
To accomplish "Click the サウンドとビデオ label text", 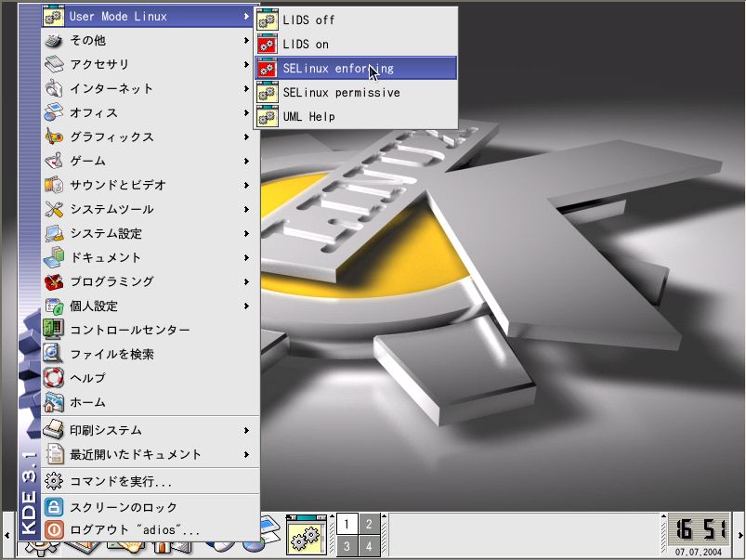I will pyautogui.click(x=118, y=185).
